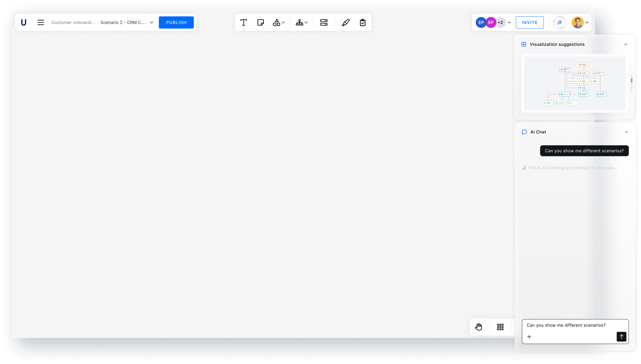Expand the collaborators list chevron
Viewport: 641px width, 364px height.
(509, 23)
